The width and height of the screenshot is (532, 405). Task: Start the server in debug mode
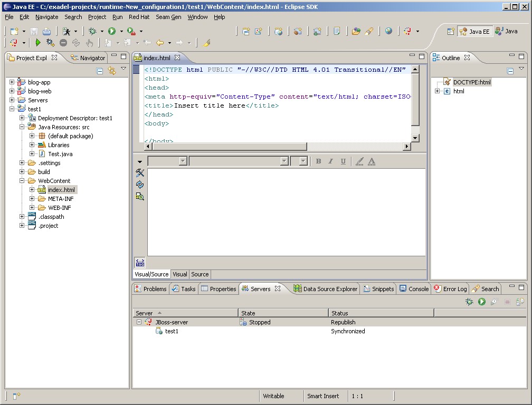(x=469, y=302)
